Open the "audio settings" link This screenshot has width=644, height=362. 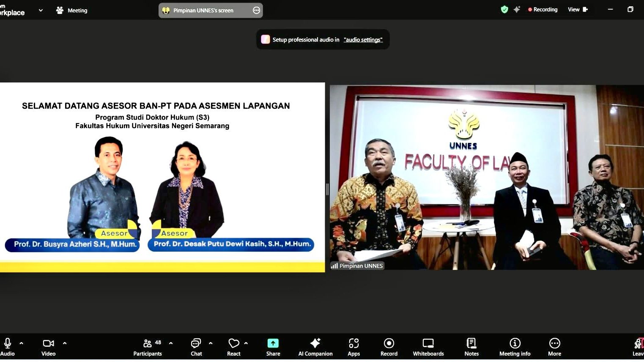click(x=363, y=40)
